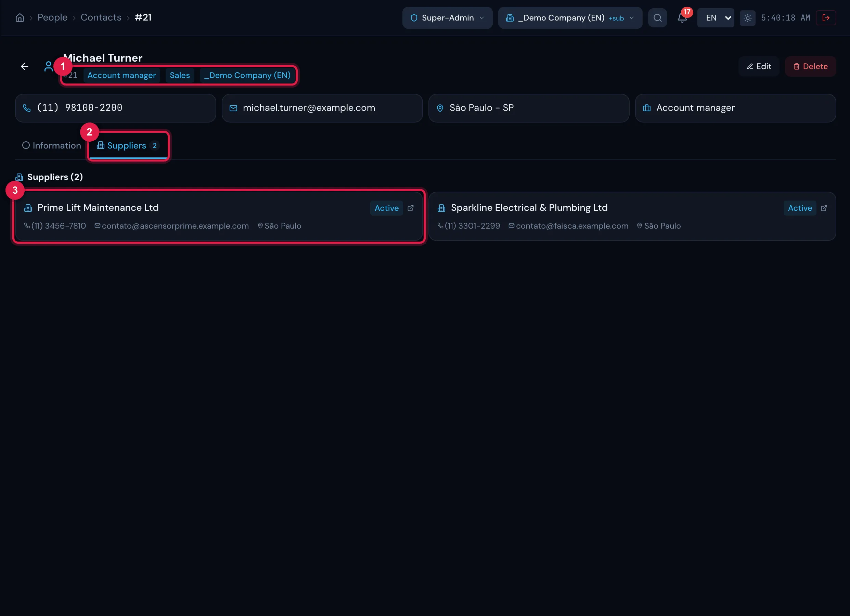
Task: Click the Account manager tag under the name
Action: pyautogui.click(x=121, y=75)
